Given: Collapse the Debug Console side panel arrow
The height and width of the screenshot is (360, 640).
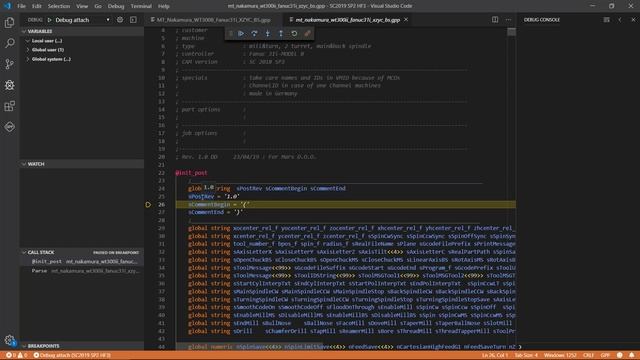Looking at the screenshot, I should pyautogui.click(x=620, y=20).
